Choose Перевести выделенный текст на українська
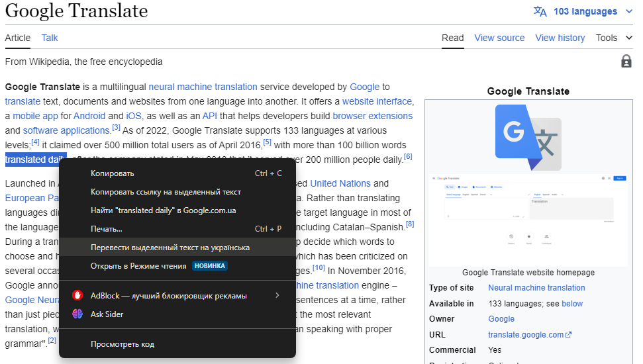This screenshot has width=643, height=364. click(x=177, y=247)
